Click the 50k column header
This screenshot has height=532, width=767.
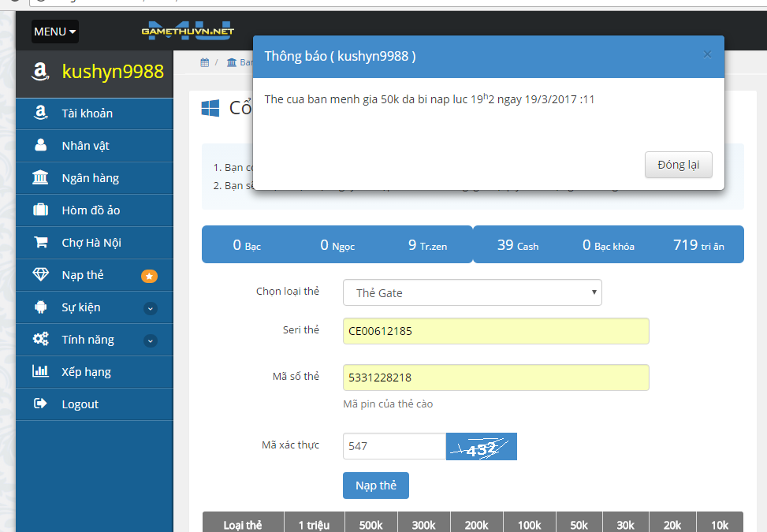(x=579, y=524)
